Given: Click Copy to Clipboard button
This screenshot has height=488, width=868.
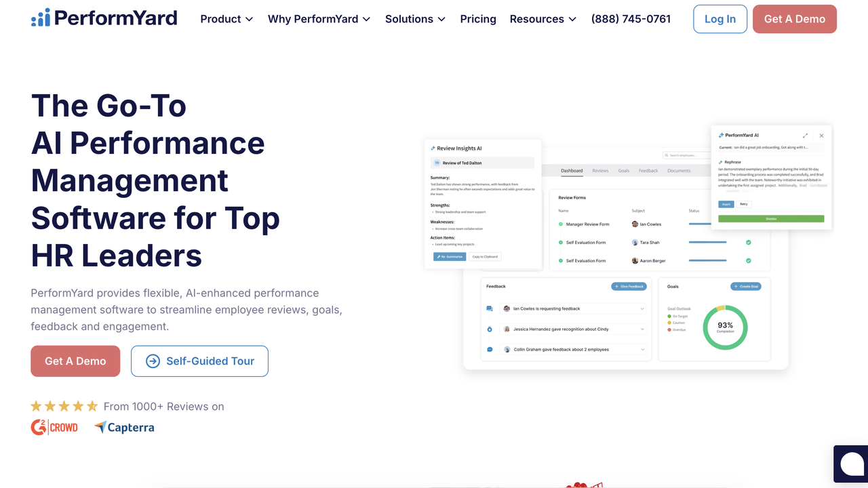Looking at the screenshot, I should pos(485,257).
